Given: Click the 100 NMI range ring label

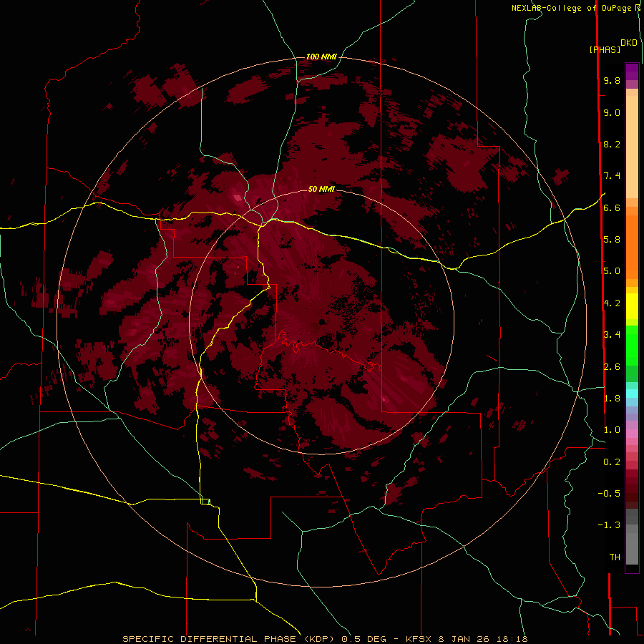Looking at the screenshot, I should coord(321,57).
